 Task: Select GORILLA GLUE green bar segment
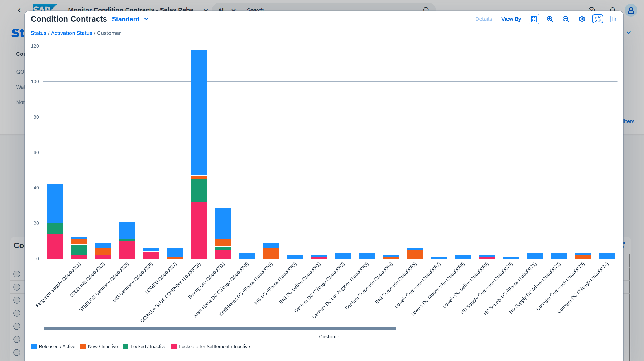[199, 190]
